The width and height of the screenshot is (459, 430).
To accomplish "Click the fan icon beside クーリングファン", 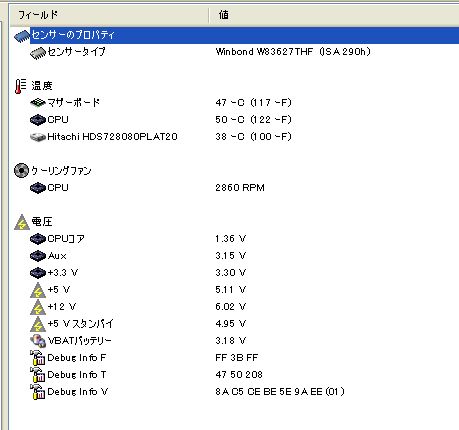I will pos(21,171).
